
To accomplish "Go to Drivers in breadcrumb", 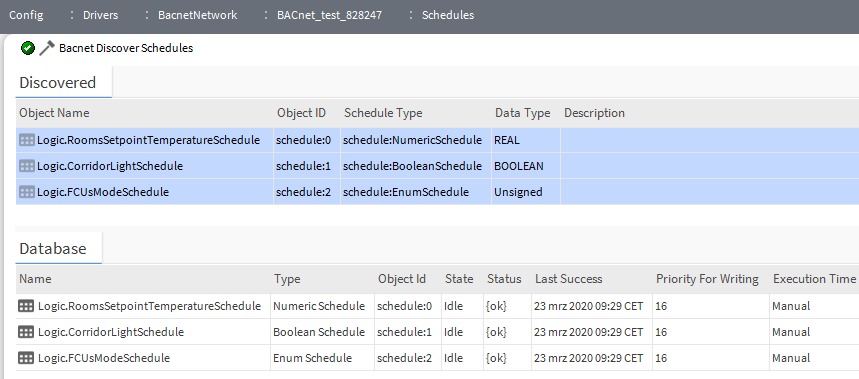I will [x=100, y=15].
